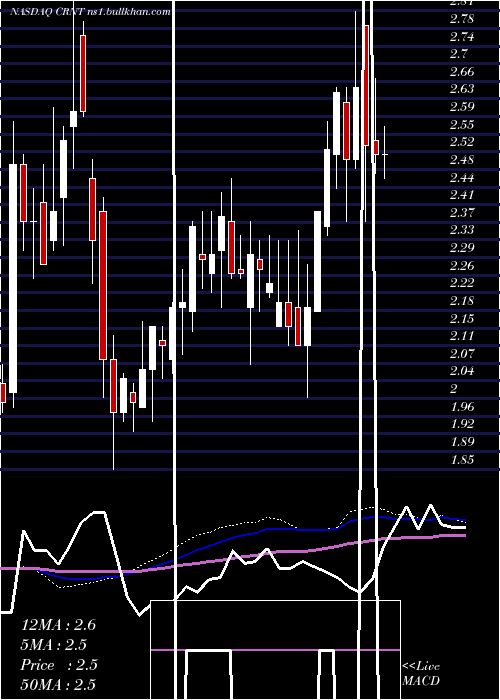Click the 2.59 price axis label

[462, 107]
